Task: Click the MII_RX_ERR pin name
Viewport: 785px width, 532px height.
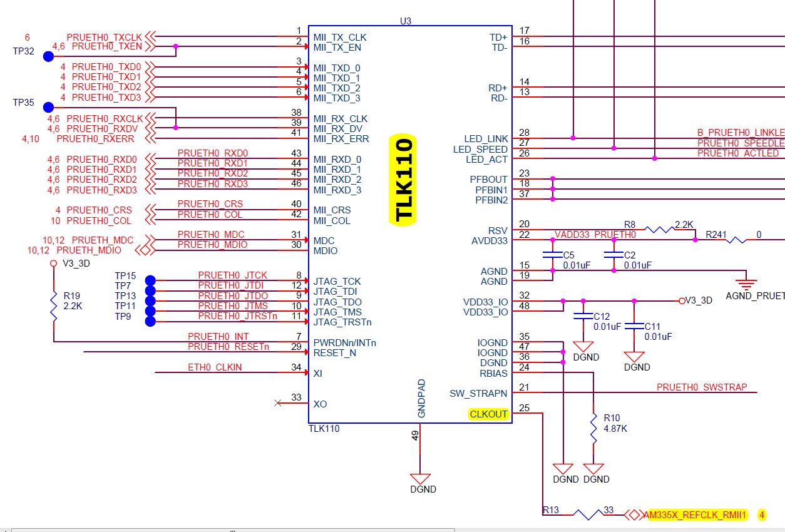Action: 341,139
